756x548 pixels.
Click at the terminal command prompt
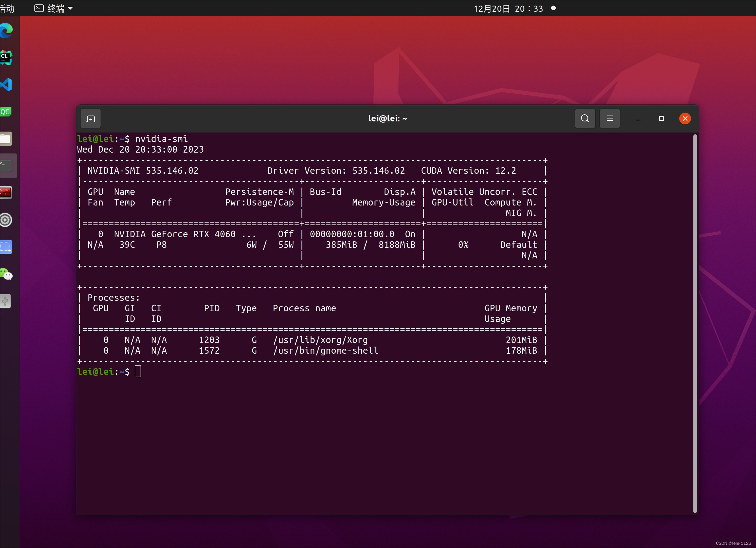(x=138, y=372)
